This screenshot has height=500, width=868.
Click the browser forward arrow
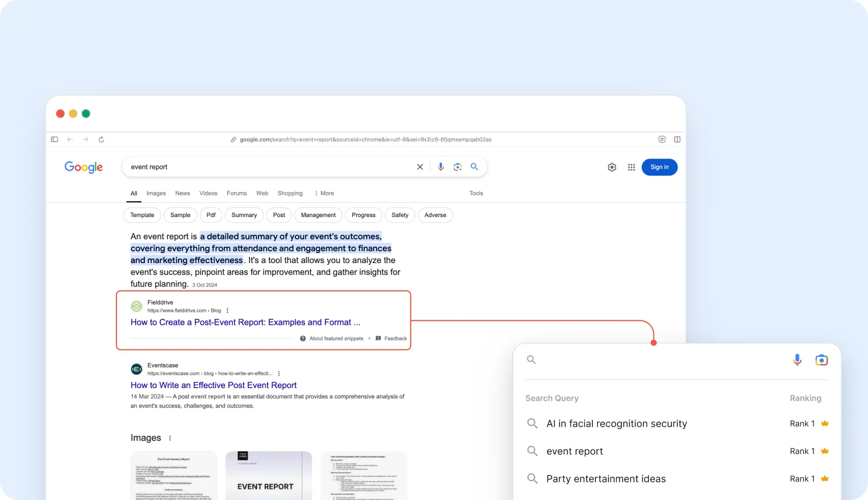click(86, 139)
